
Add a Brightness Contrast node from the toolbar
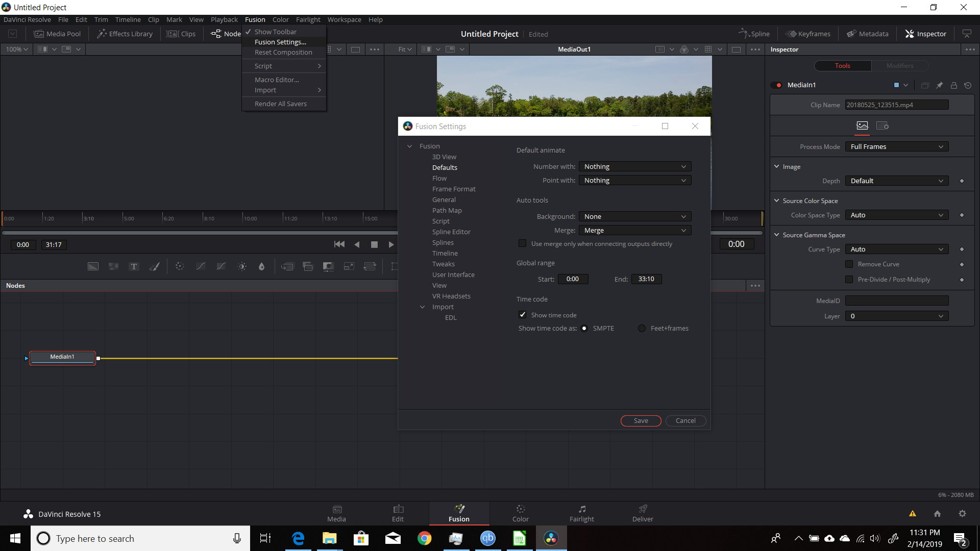[242, 266]
